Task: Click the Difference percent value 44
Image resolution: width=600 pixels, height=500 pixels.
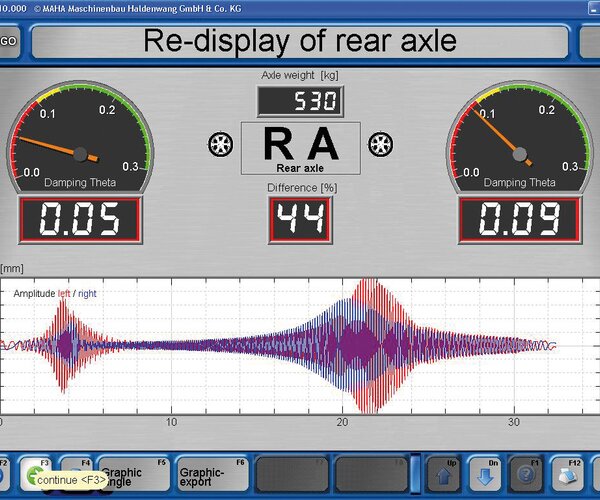Action: [x=299, y=219]
